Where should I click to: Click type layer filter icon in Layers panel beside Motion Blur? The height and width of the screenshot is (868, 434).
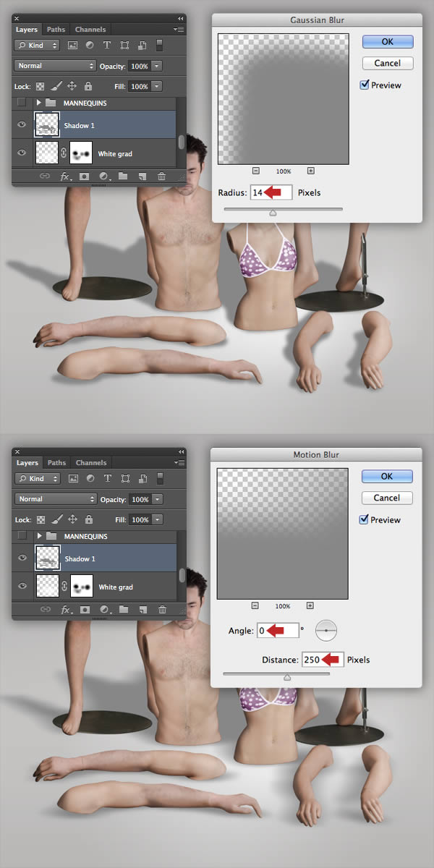click(107, 478)
